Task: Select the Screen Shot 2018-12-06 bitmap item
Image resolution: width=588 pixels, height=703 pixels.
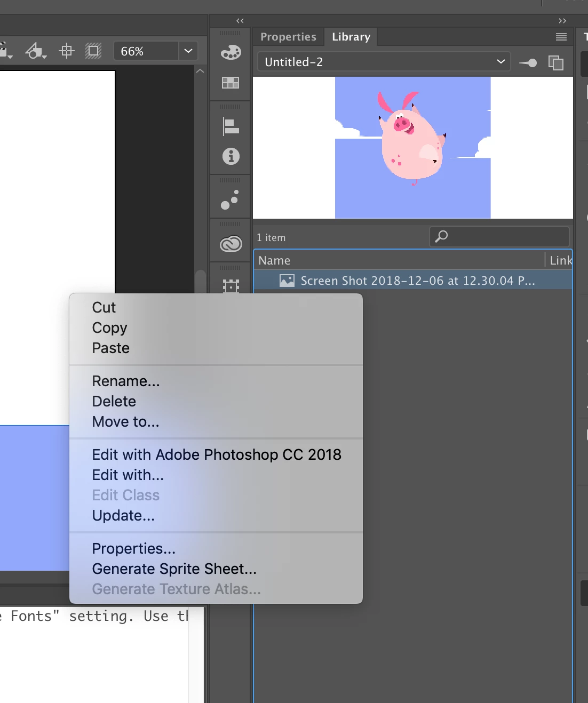Action: point(413,281)
